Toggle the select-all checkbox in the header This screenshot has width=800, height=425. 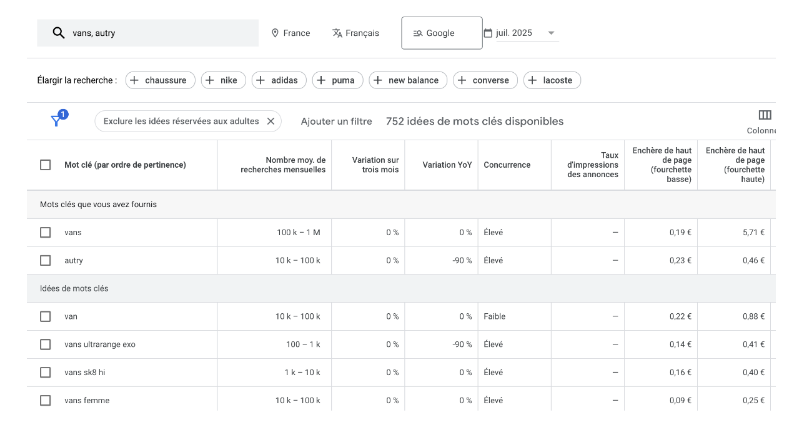(45, 165)
